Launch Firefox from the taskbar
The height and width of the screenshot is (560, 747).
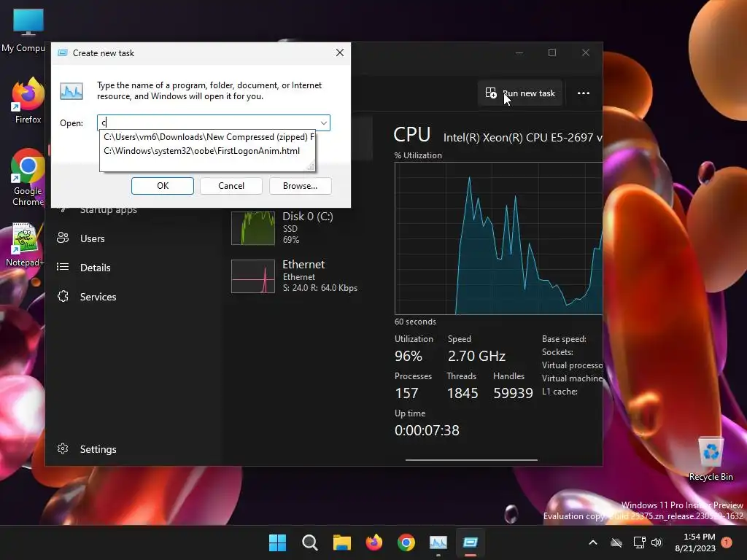(x=374, y=542)
